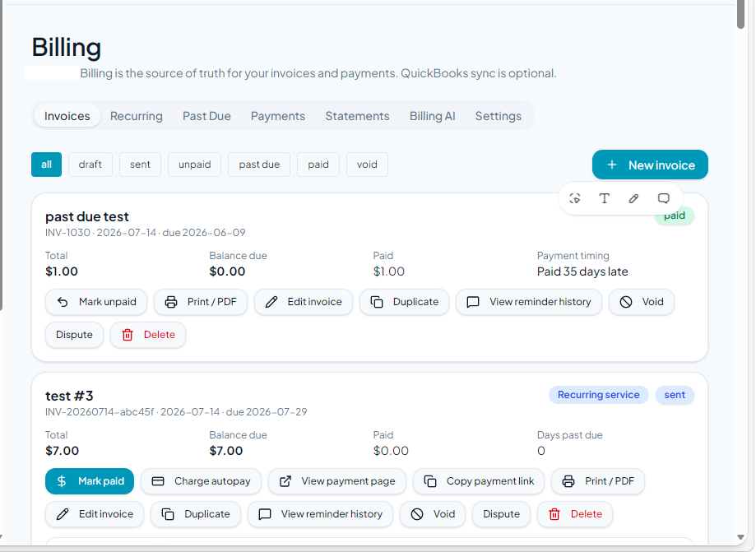
Task: Click the 'test #3' invoice title
Action: (69, 396)
